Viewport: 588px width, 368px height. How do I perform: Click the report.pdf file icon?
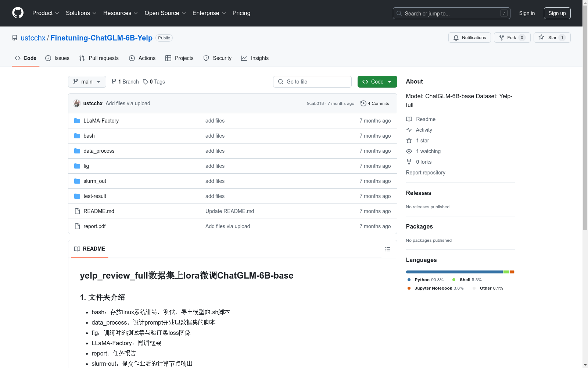tap(77, 226)
